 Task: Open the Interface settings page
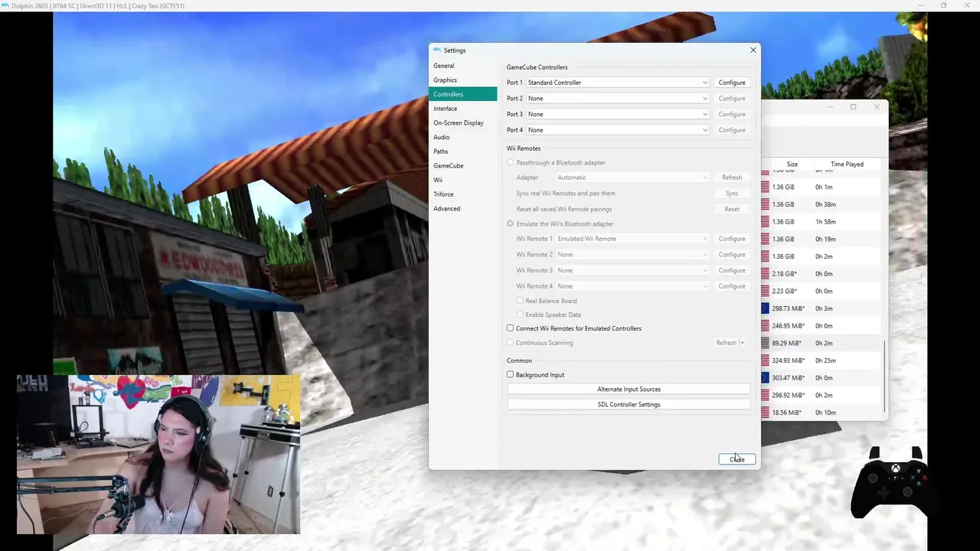tap(462, 109)
